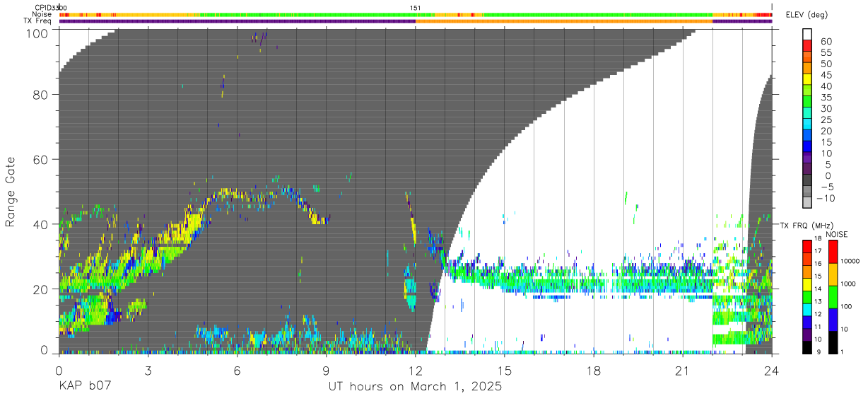Click the 'CPID' label at top left
This screenshot has width=868, height=401.
click(x=44, y=8)
